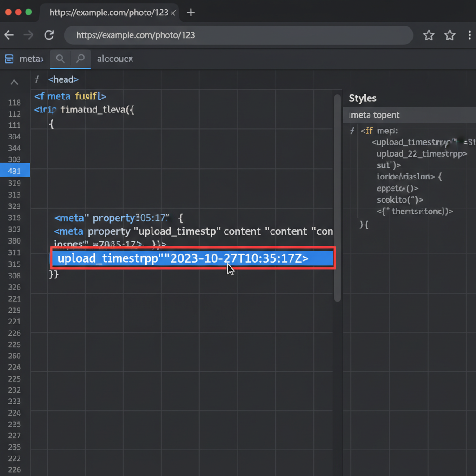Click the browser back arrow
The image size is (476, 476).
coord(9,35)
